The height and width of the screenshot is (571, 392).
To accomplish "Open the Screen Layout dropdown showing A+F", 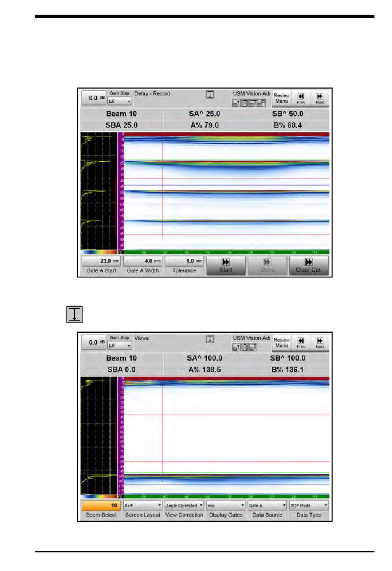I will [x=143, y=505].
